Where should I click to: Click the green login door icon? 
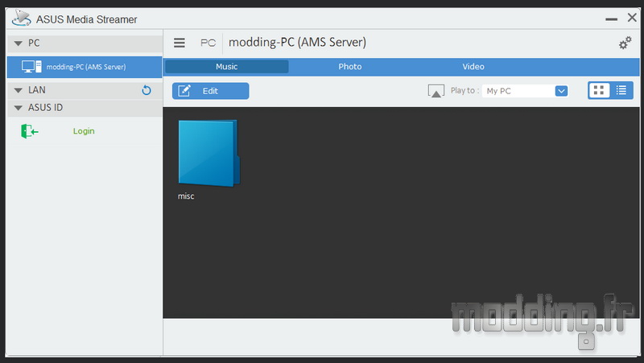click(x=29, y=131)
